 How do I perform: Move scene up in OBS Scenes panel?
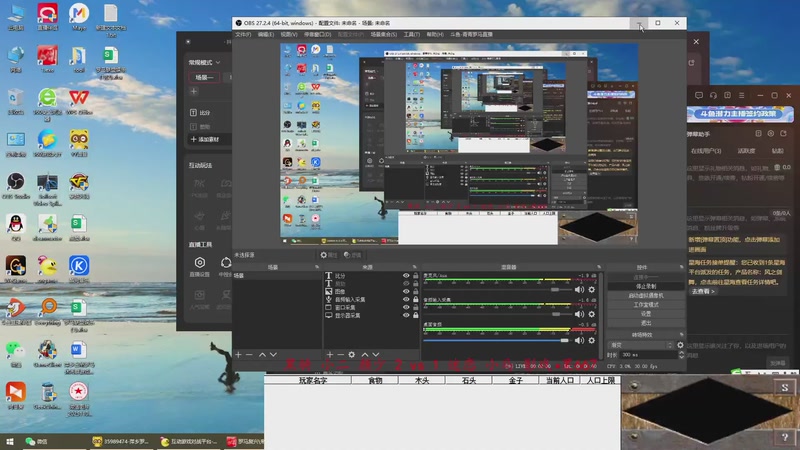pos(262,354)
